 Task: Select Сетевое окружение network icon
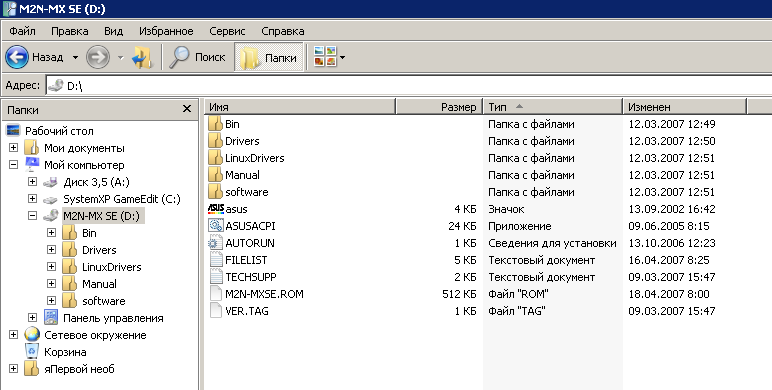coord(32,335)
